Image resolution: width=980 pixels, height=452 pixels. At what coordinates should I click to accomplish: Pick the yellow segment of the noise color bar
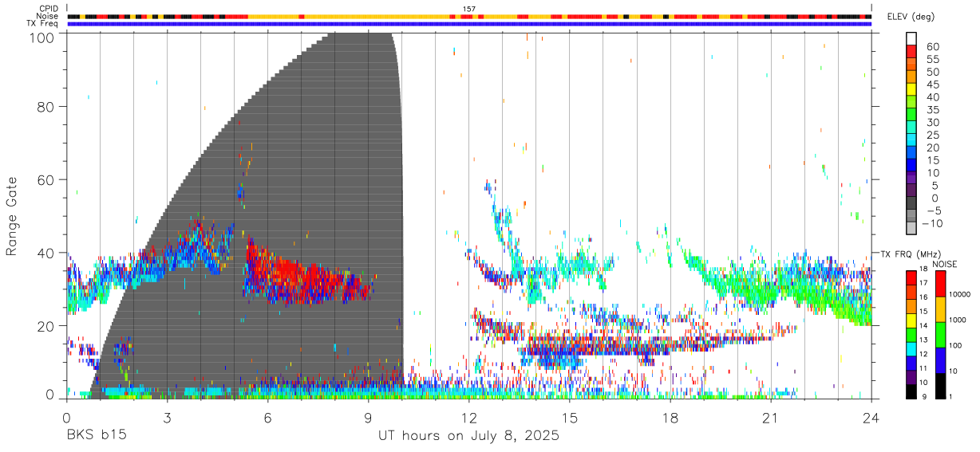point(939,309)
